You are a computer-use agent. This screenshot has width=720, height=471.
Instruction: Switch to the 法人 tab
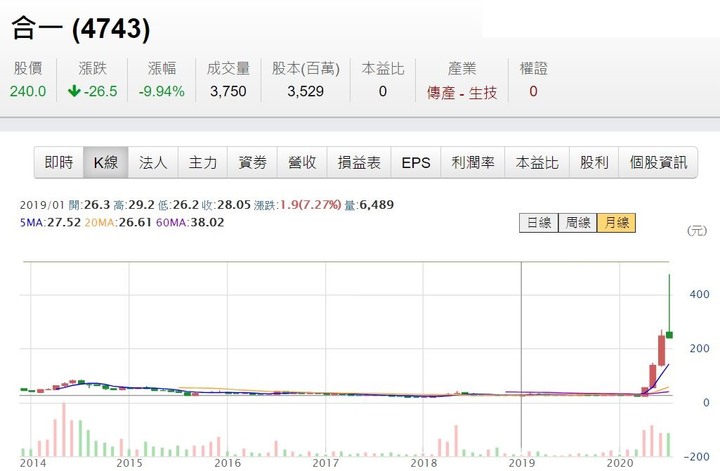click(153, 163)
